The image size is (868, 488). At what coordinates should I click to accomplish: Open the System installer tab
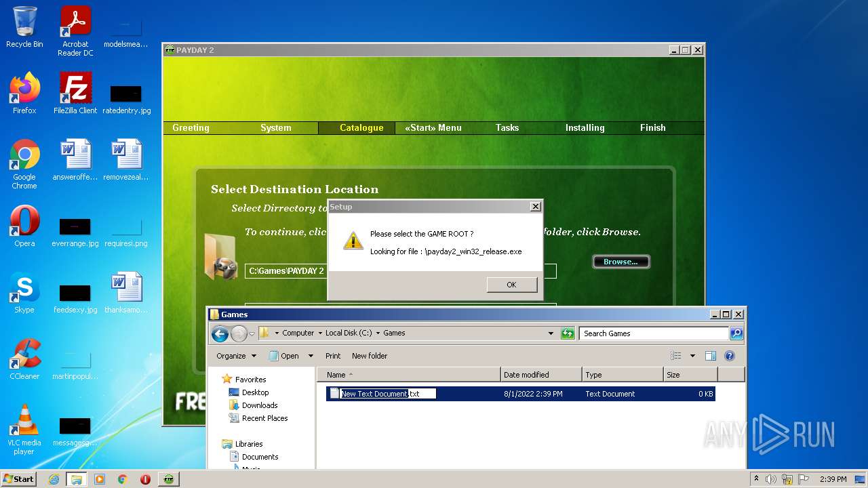(276, 127)
